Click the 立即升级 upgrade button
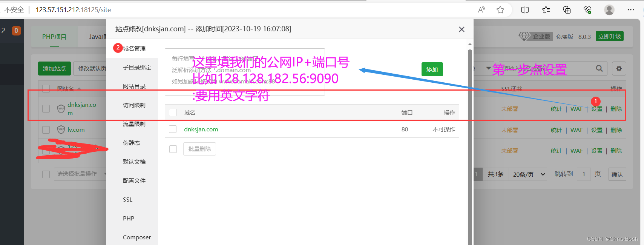644x245 pixels. (x=610, y=36)
